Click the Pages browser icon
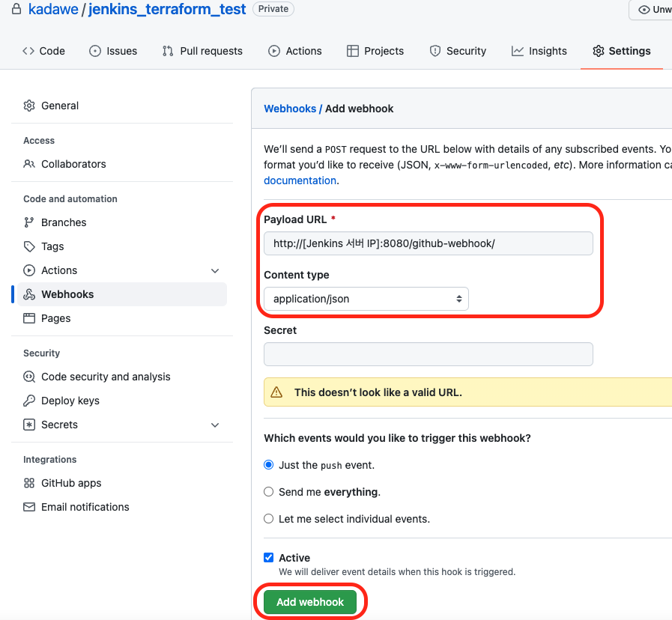 click(x=29, y=318)
